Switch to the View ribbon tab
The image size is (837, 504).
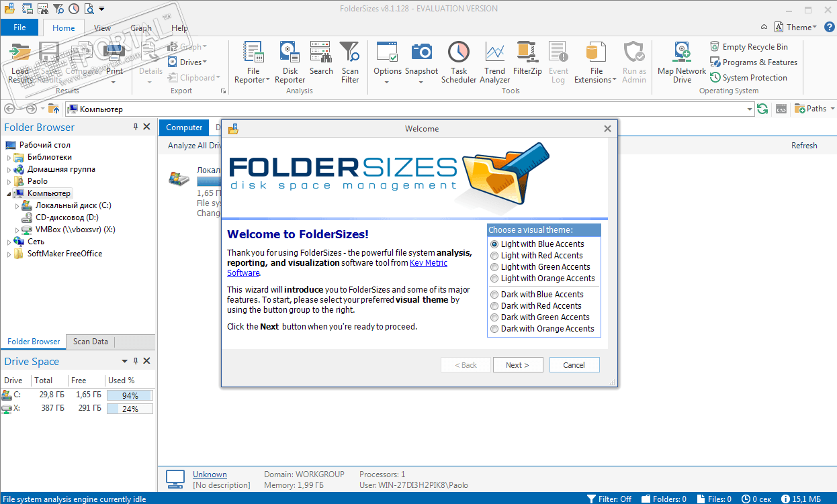tap(103, 28)
